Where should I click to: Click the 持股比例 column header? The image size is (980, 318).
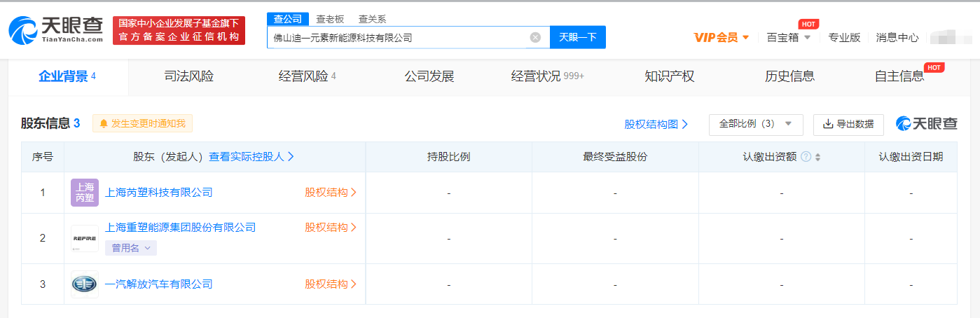(x=448, y=157)
